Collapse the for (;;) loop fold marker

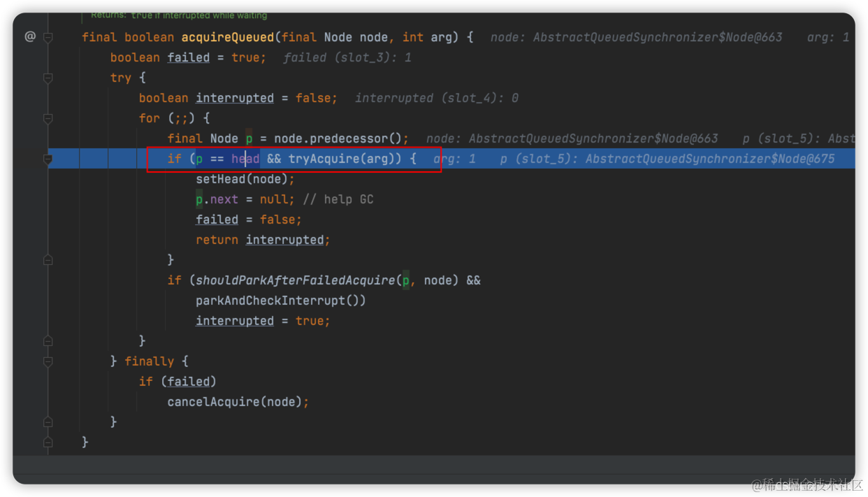[x=48, y=118]
